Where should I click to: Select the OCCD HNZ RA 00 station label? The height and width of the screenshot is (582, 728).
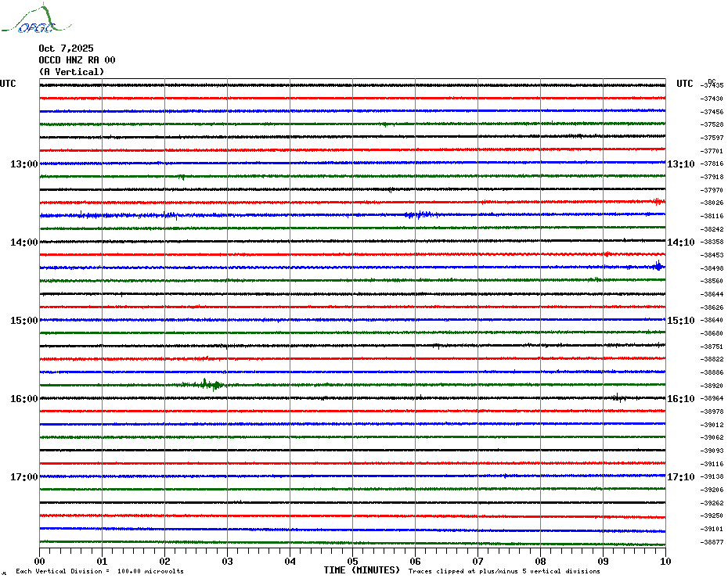77,60
